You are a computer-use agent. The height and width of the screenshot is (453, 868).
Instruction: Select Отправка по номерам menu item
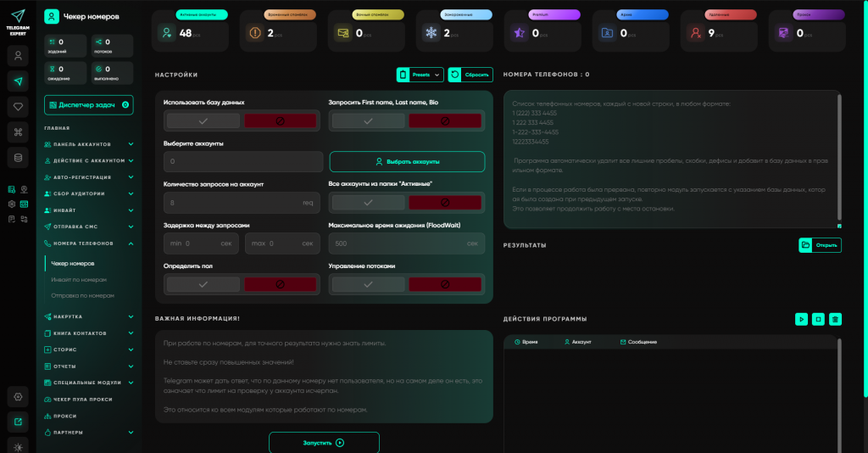(x=82, y=295)
